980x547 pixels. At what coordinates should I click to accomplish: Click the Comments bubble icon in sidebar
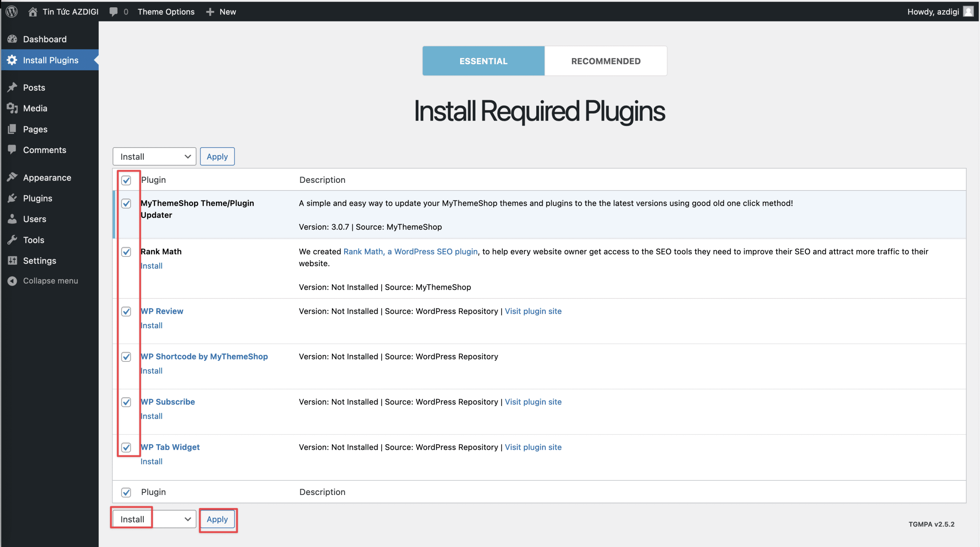click(12, 150)
